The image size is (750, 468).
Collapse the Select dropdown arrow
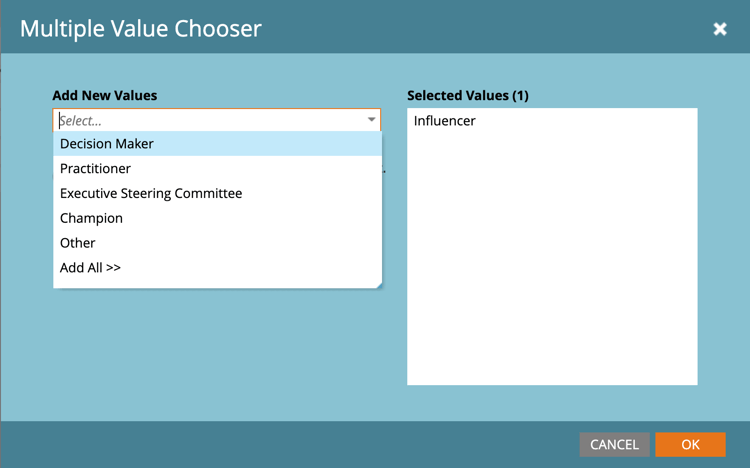tap(371, 121)
